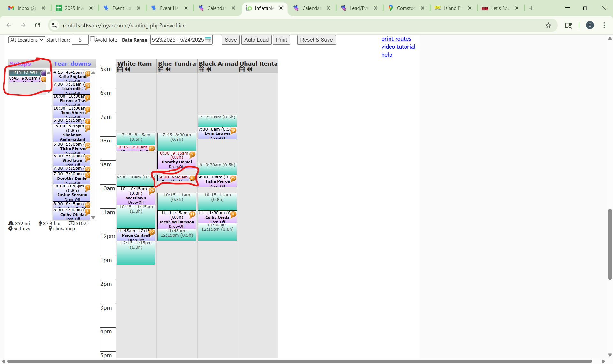The width and height of the screenshot is (613, 364).
Task: Bookmark page with star icon
Action: (x=548, y=26)
